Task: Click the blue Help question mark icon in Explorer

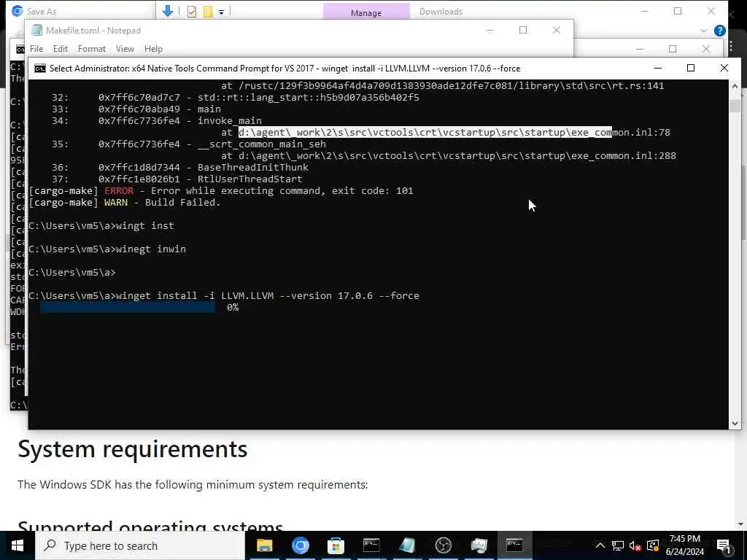Action: (720, 31)
